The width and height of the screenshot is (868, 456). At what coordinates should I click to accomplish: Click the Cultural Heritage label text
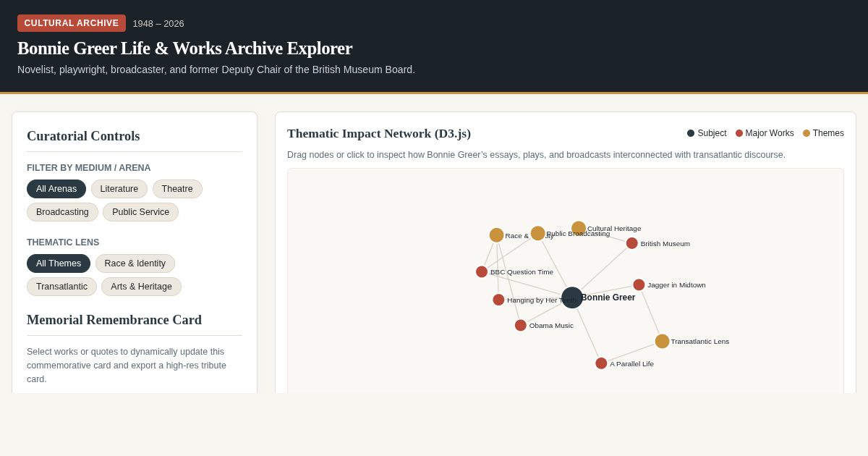(x=614, y=229)
